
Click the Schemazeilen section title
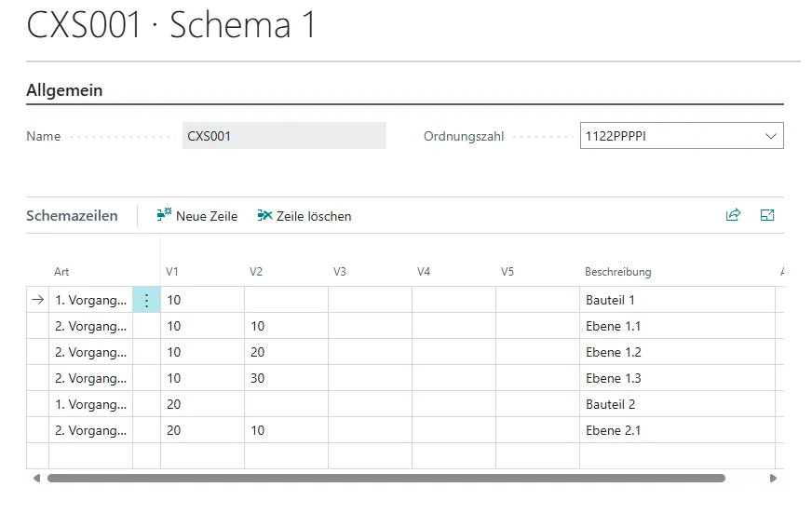coord(72,215)
